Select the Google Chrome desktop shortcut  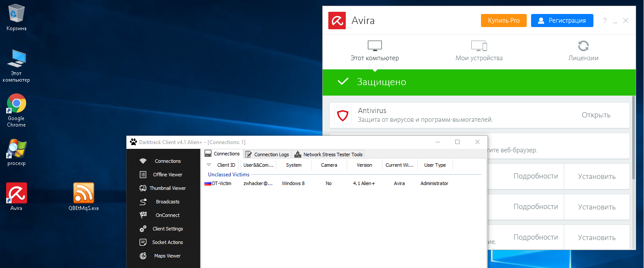[x=16, y=111]
